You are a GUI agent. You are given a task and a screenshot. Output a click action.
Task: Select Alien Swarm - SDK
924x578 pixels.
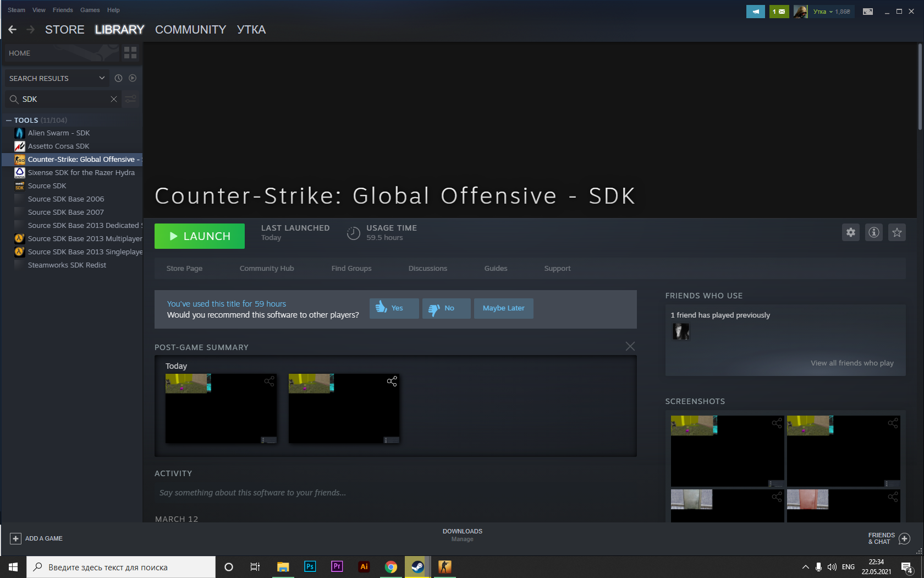(72, 133)
